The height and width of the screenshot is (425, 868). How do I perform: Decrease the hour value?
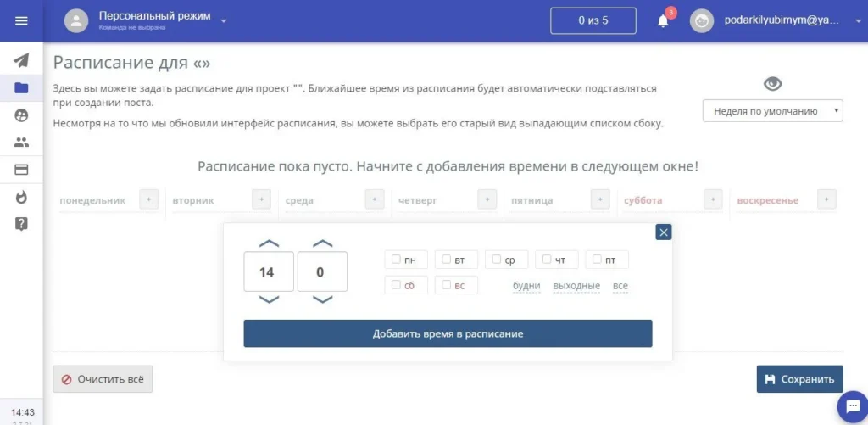(269, 299)
